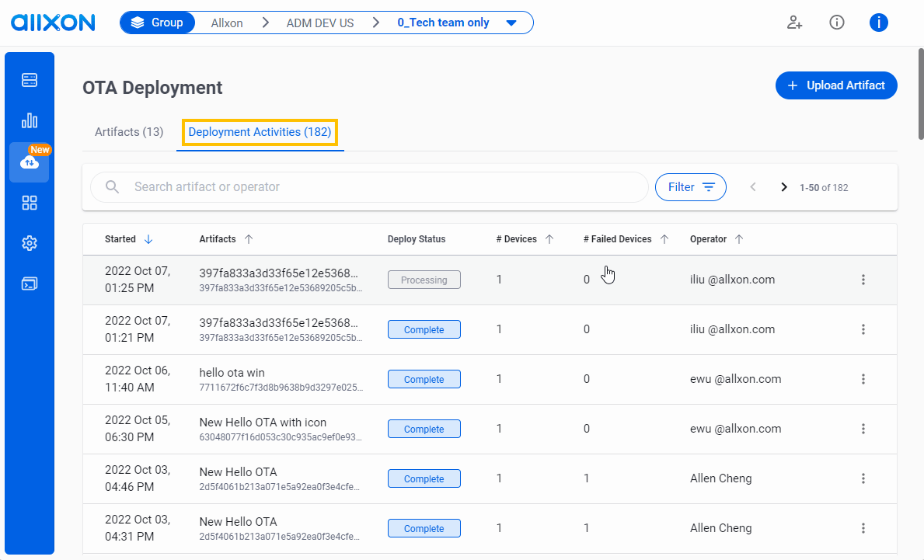This screenshot has width=924, height=560.
Task: Open the remote terminal icon in sidebar
Action: [x=29, y=283]
